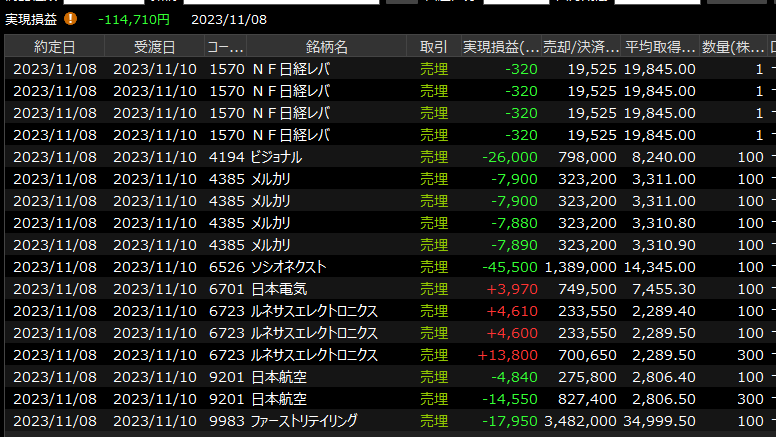Click the 2023/11/08 date beside total

pos(229,18)
